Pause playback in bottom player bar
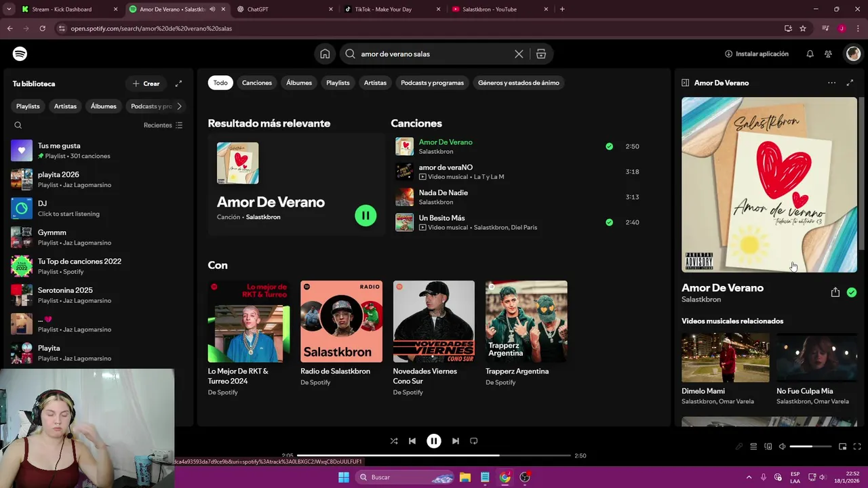The height and width of the screenshot is (488, 868). pos(434,441)
